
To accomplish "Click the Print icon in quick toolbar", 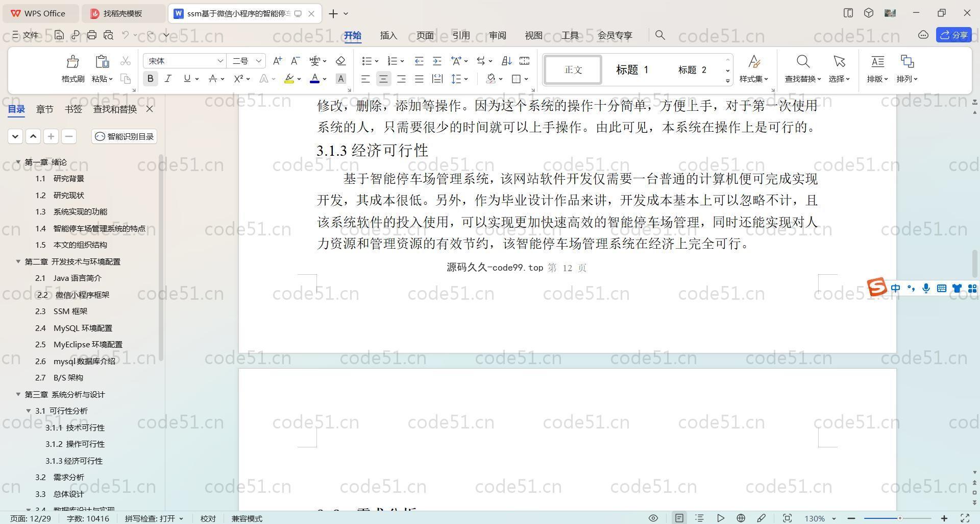I will tap(92, 35).
